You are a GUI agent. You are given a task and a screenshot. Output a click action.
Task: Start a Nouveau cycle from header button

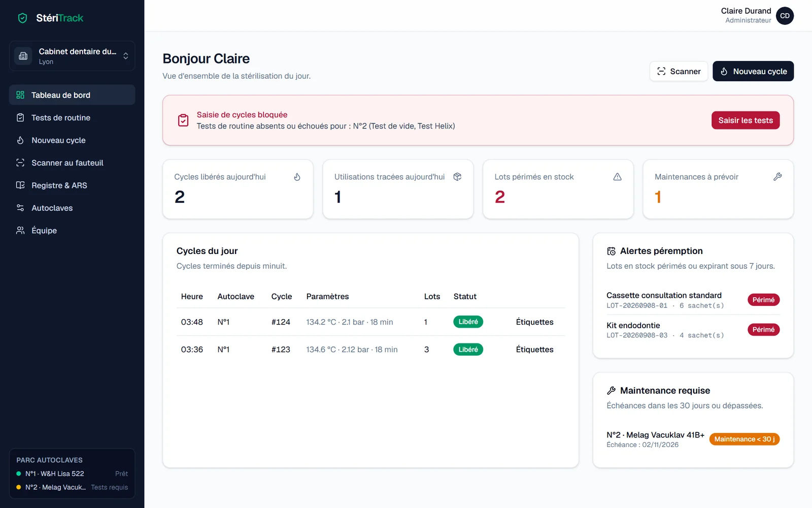click(753, 71)
